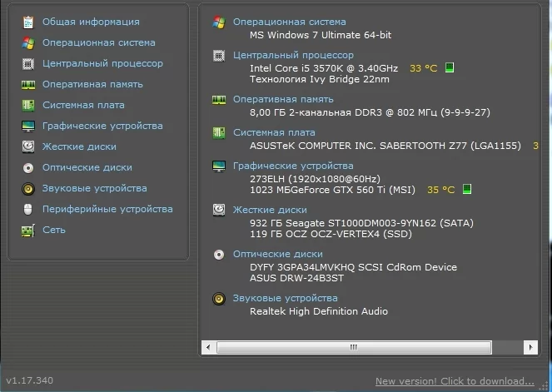The image size is (552, 392).
Task: Click the MS Windows 7 Ultimate 64-bit text
Action: point(321,35)
